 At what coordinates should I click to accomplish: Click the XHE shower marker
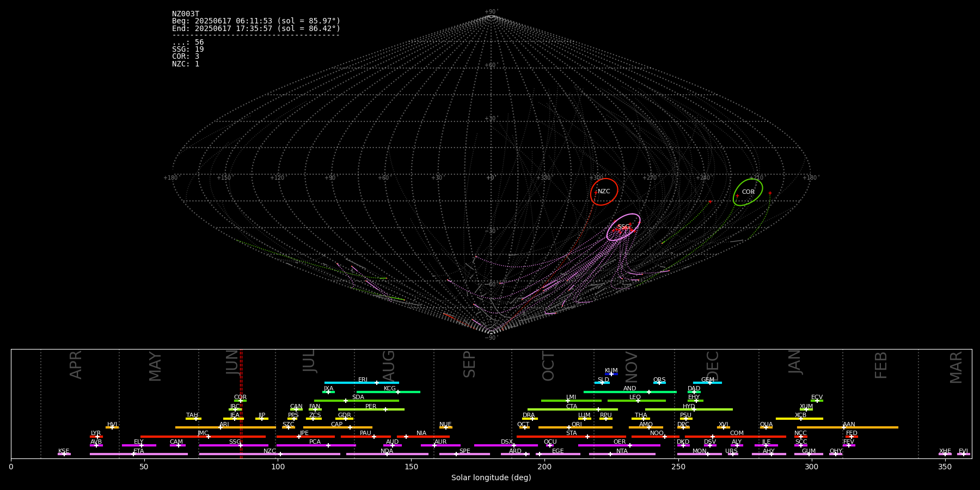pyautogui.click(x=945, y=454)
